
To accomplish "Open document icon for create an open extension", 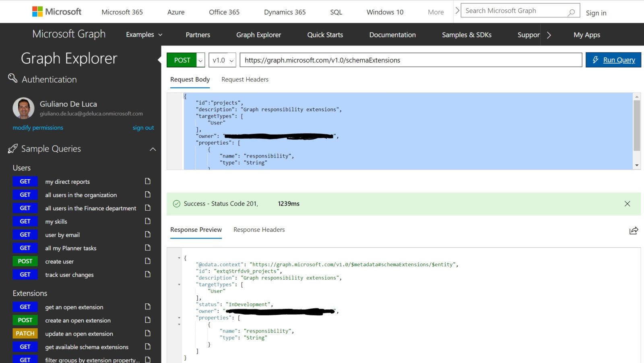I will coord(148,320).
